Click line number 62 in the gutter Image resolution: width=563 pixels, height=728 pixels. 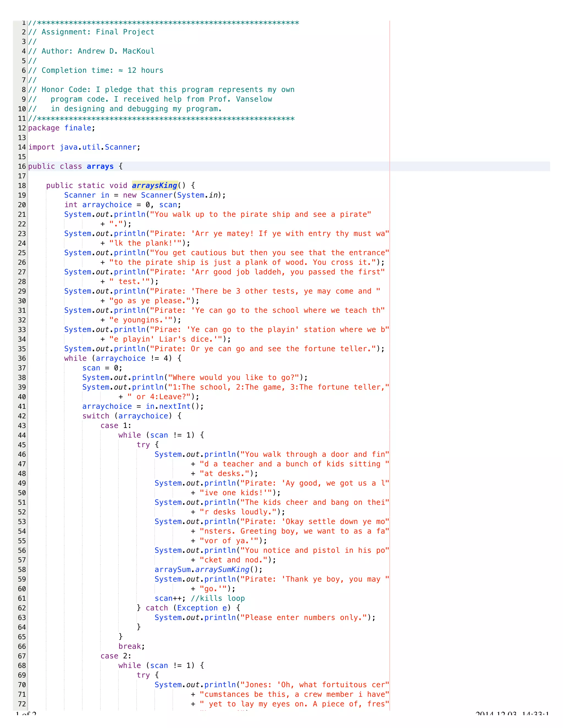22,608
